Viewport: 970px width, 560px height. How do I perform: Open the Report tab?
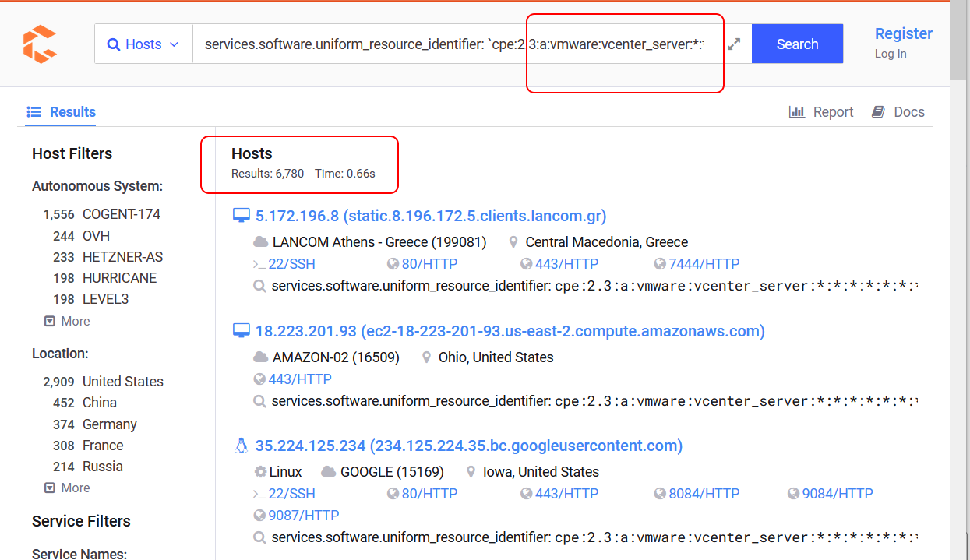(821, 112)
